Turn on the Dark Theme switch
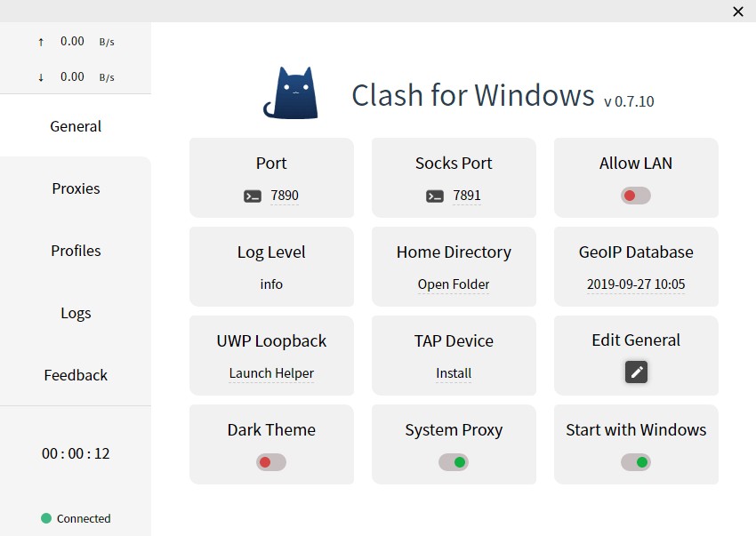756x536 pixels. pos(271,462)
